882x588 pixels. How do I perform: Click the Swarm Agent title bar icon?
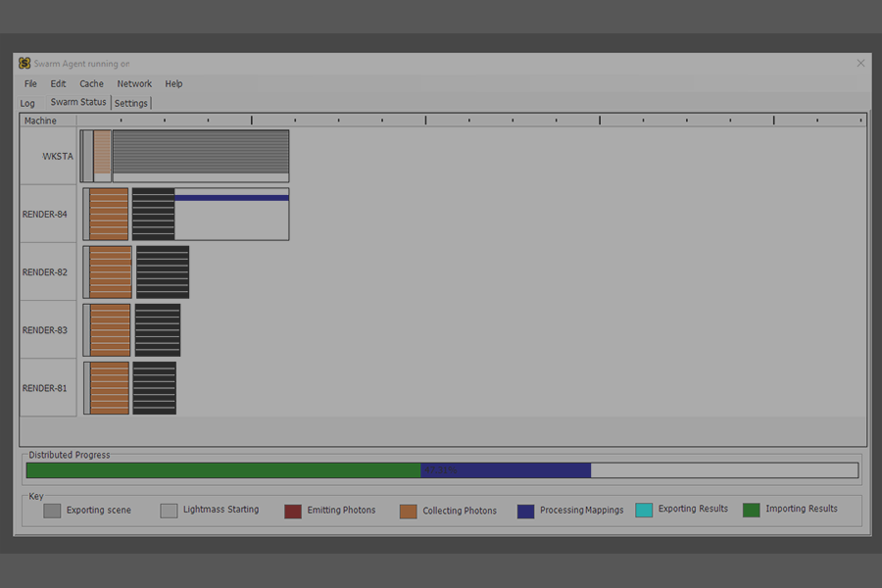24,63
